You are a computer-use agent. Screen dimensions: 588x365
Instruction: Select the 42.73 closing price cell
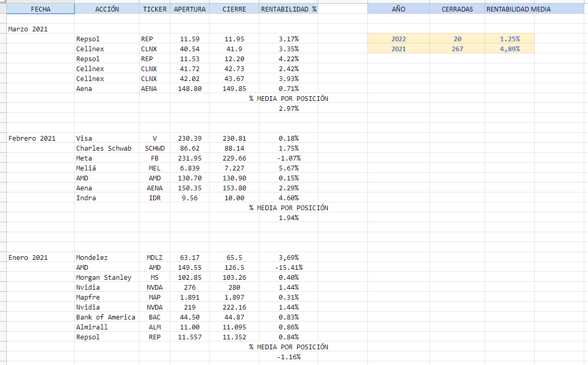(x=234, y=69)
